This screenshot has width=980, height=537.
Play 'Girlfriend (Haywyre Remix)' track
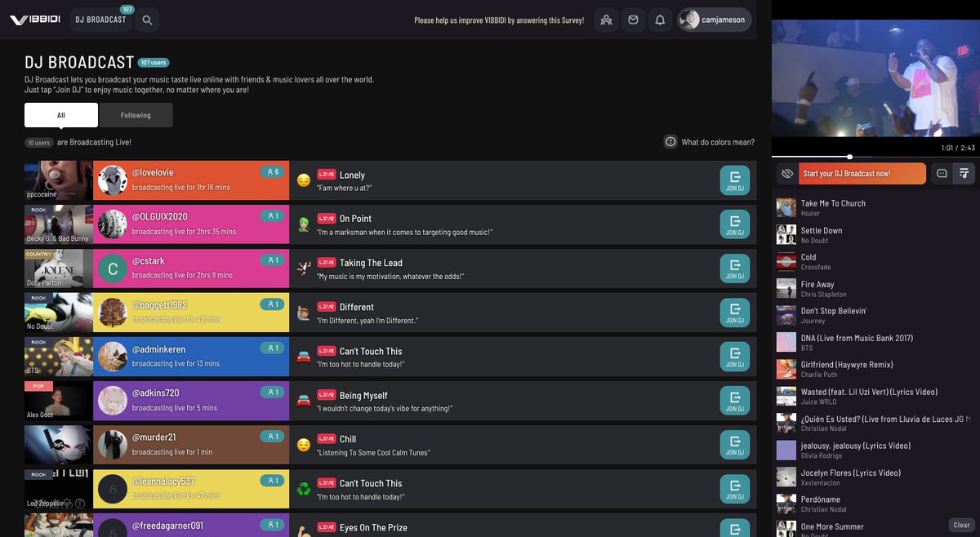[x=875, y=370]
